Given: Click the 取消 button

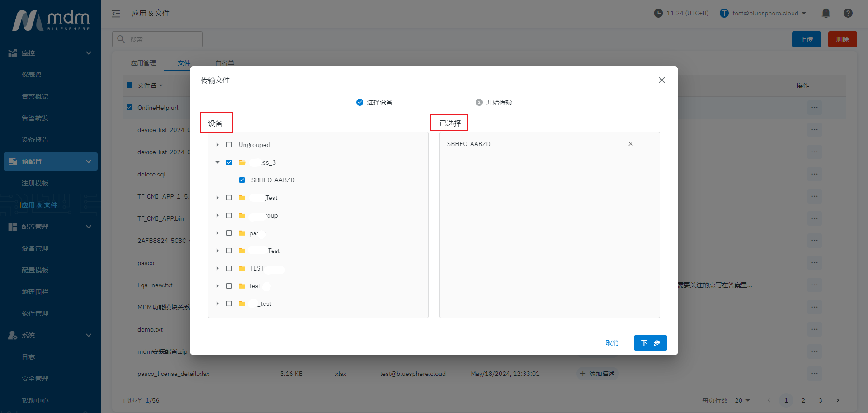Looking at the screenshot, I should [x=612, y=343].
